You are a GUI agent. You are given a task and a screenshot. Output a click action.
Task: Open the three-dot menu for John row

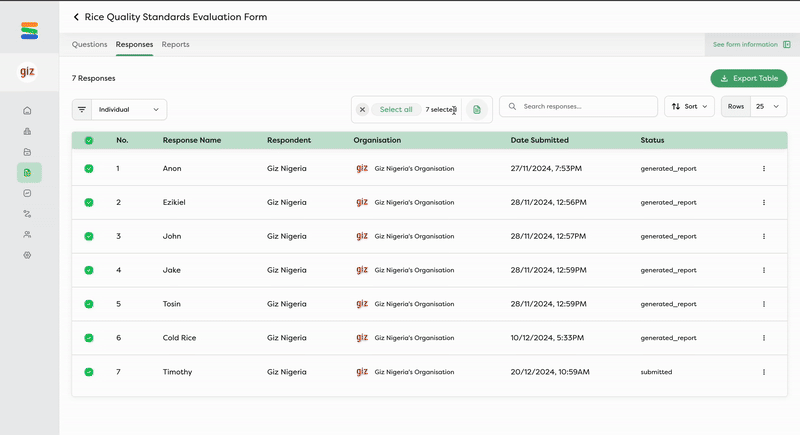[x=764, y=236]
